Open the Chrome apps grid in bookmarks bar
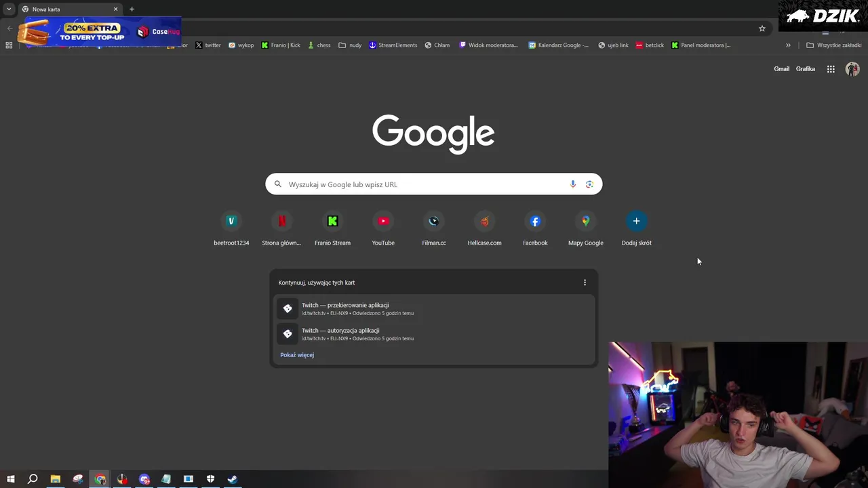 (x=9, y=45)
